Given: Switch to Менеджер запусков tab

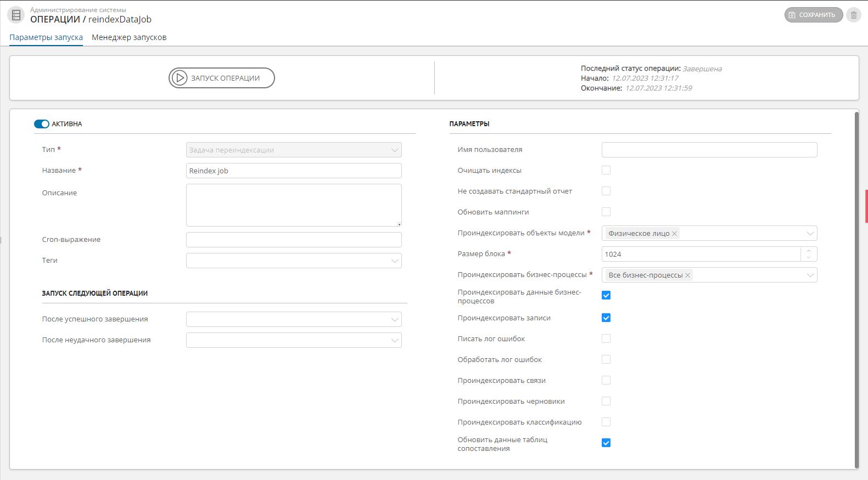Looking at the screenshot, I should click(129, 37).
